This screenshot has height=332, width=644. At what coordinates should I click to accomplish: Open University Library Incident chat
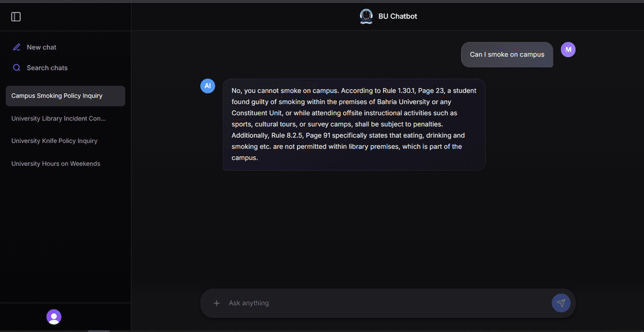click(66, 119)
